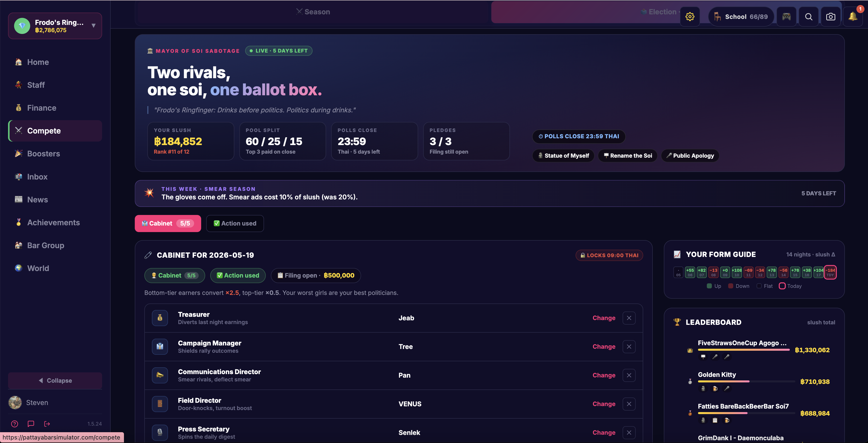Select the +108 form guide tile
Viewport: 868px width, 443px height.
pyautogui.click(x=737, y=272)
